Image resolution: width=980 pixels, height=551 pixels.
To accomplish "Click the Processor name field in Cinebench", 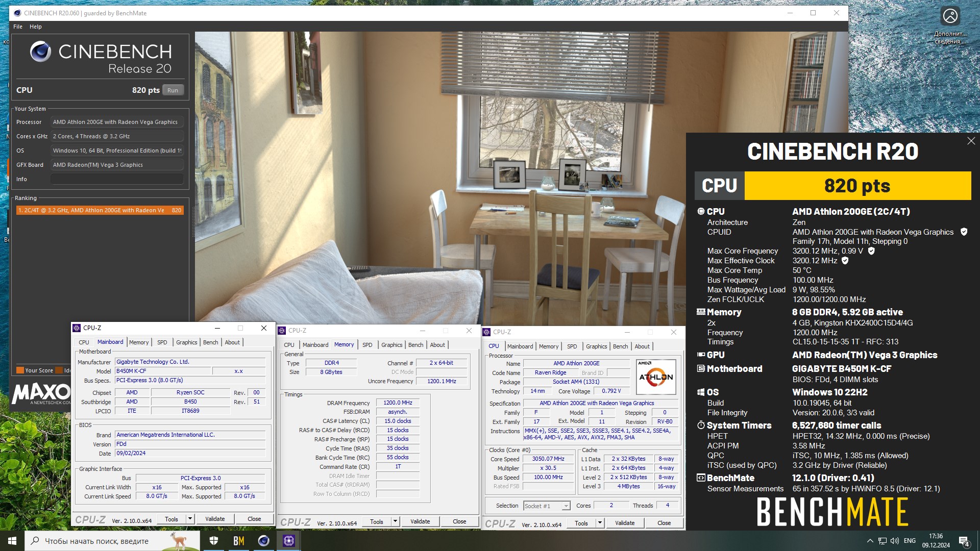I will coord(117,122).
